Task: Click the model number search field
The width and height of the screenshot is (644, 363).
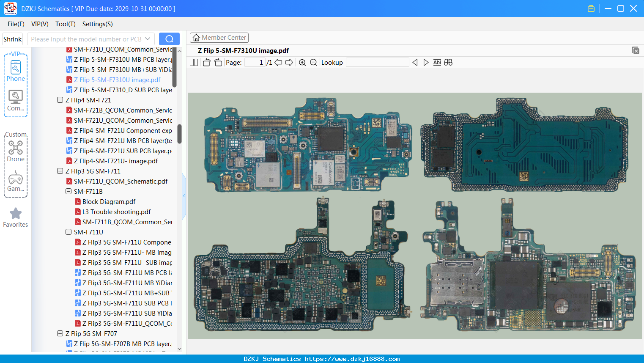Action: point(86,39)
